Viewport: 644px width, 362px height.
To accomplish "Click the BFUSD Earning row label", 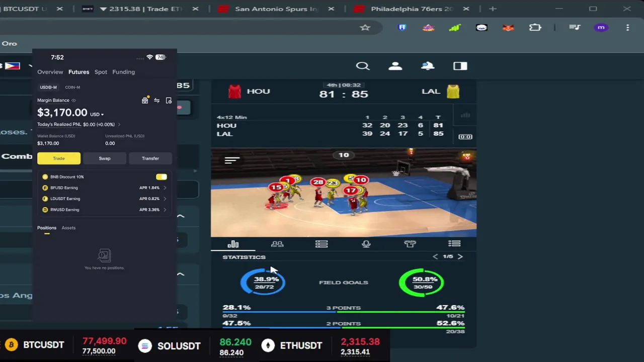I will click(64, 188).
